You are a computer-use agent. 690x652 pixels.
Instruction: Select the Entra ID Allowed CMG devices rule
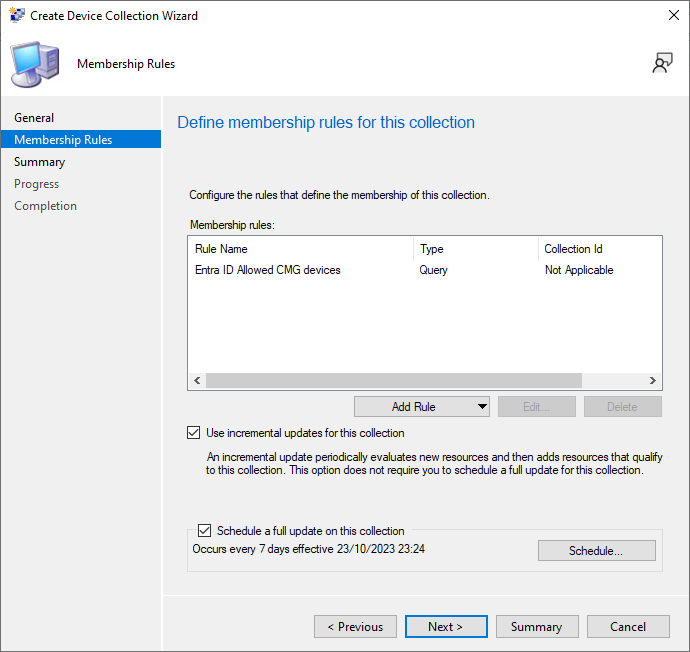tap(268, 270)
